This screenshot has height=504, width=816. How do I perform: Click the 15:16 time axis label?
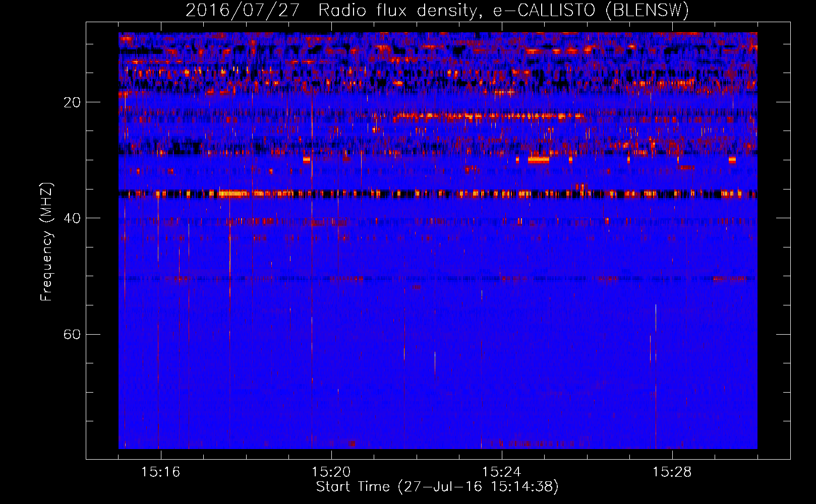pos(160,472)
